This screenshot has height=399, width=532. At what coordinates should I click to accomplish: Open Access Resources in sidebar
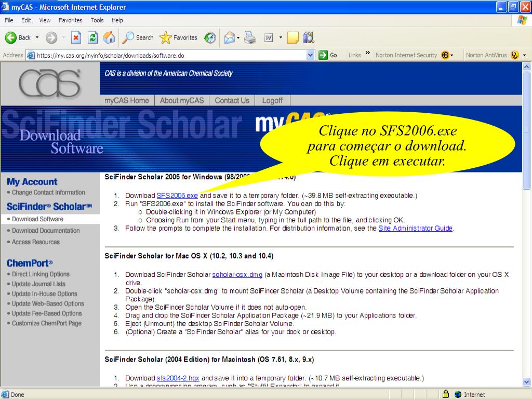point(36,242)
